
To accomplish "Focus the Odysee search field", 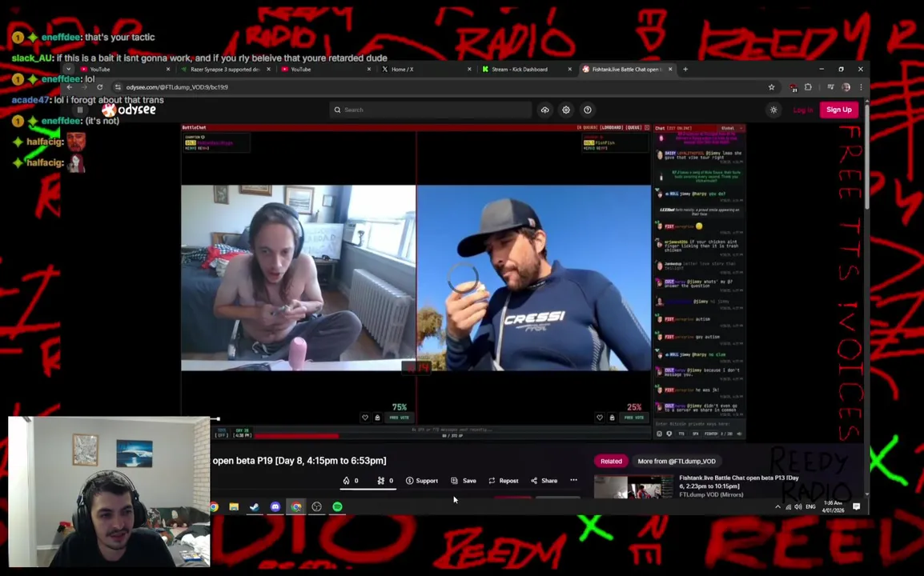I will [430, 110].
